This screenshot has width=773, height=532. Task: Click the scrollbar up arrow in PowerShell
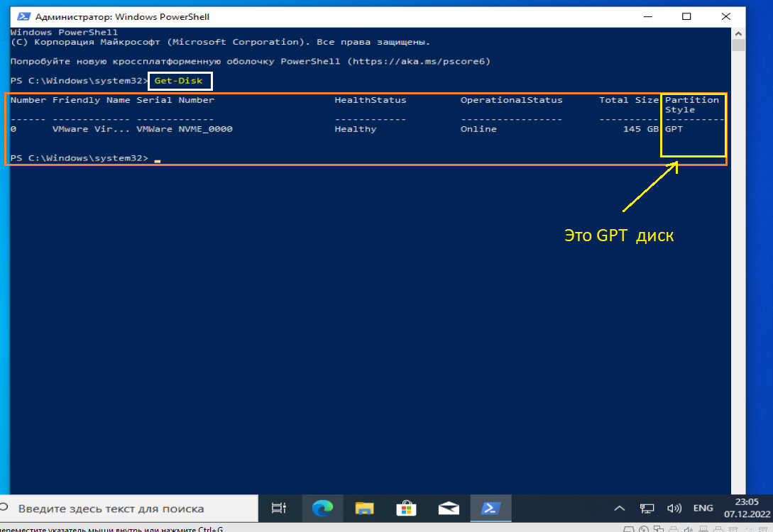point(738,33)
